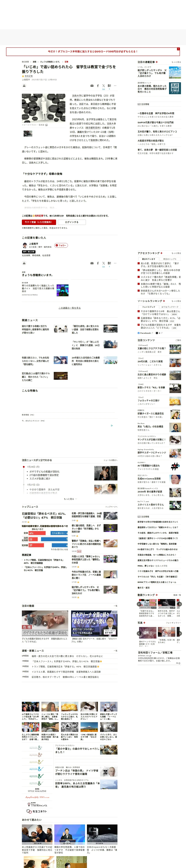The height and width of the screenshot is (868, 186).
Task: Open more share options ellipsis under headline
Action: [115, 86]
